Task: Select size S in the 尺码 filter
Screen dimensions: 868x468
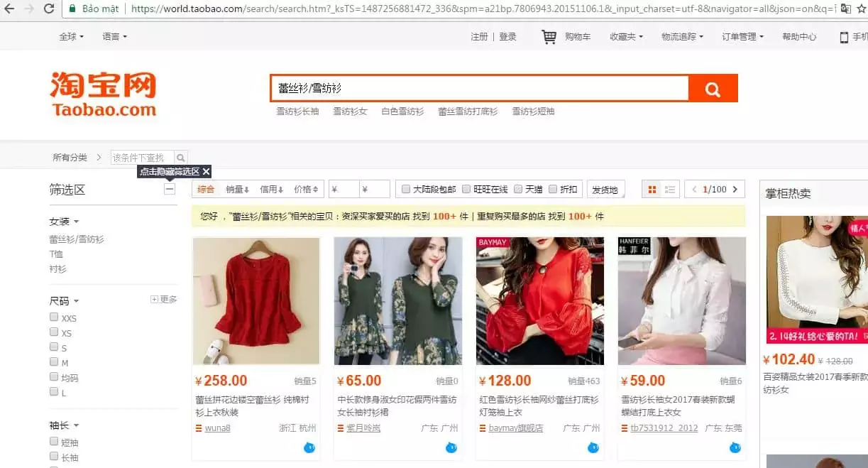Action: pos(54,348)
